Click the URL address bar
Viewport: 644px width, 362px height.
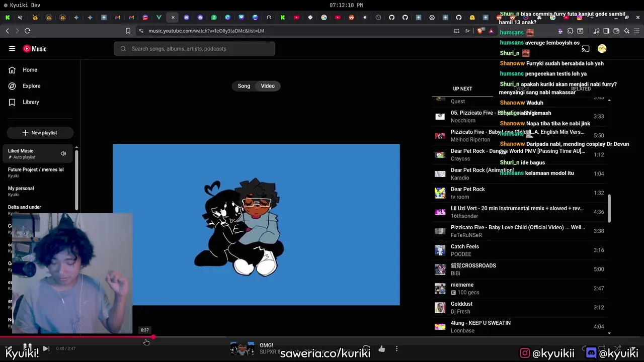[x=292, y=31]
